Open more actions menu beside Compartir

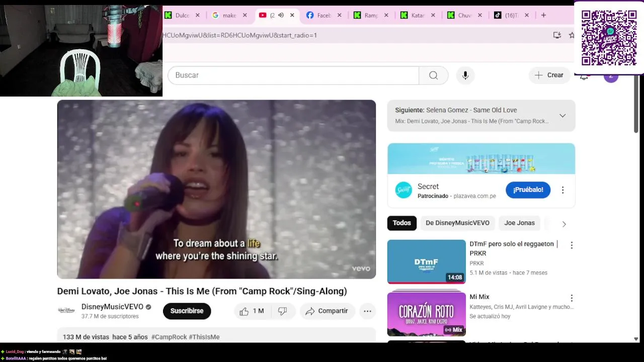tap(368, 311)
